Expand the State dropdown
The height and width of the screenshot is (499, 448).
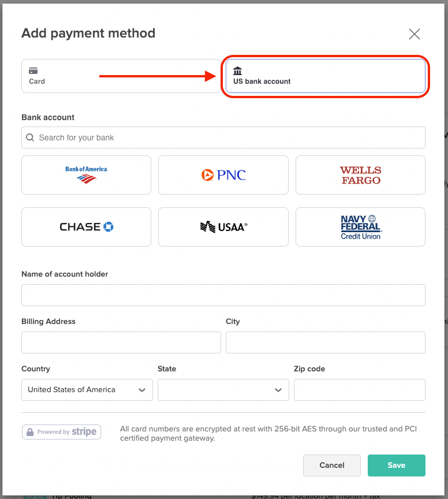223,390
